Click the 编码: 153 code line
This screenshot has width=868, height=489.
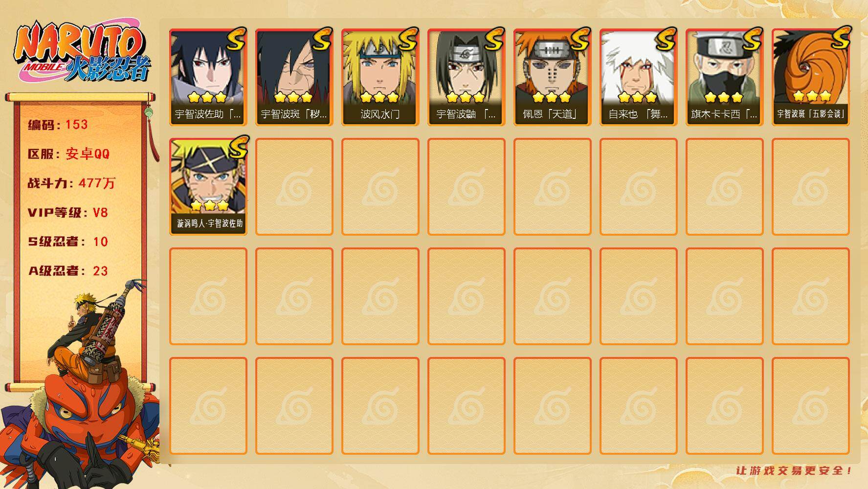(58, 125)
